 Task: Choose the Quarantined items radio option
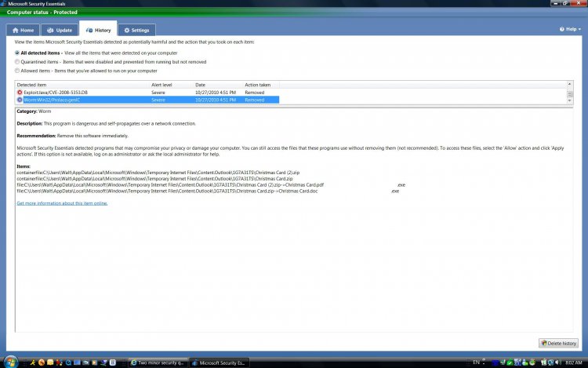click(17, 62)
